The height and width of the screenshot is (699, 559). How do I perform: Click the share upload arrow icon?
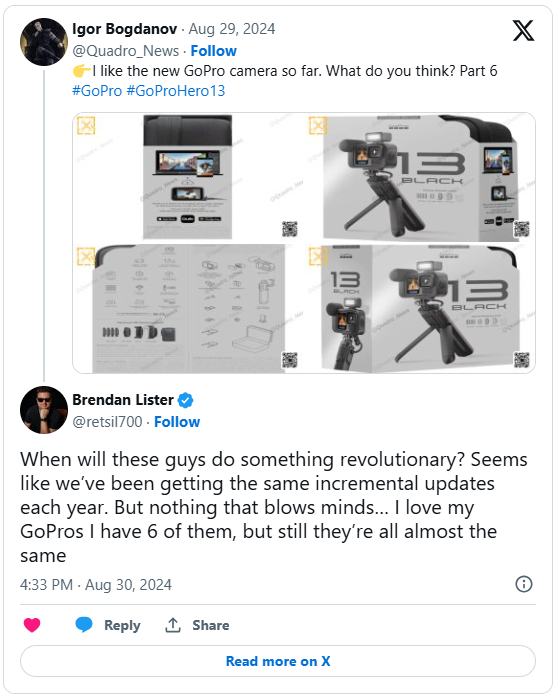[173, 625]
